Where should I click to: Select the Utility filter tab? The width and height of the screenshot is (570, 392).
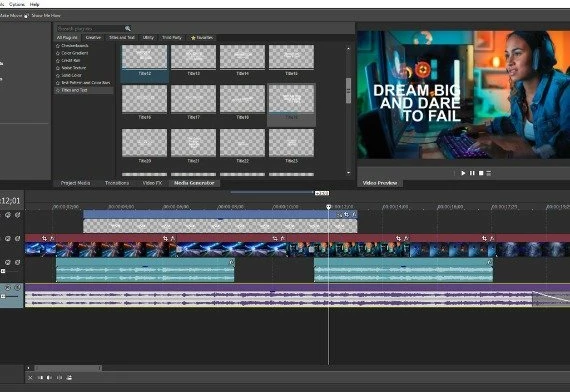tap(148, 37)
